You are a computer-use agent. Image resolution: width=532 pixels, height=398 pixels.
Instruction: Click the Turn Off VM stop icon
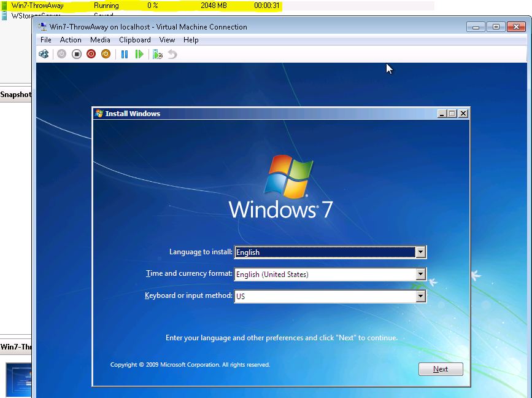click(77, 54)
